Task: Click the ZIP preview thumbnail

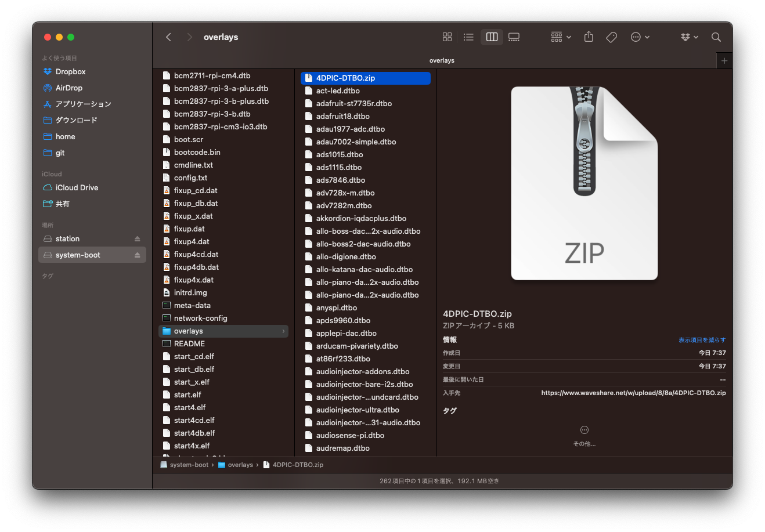Action: 584,183
